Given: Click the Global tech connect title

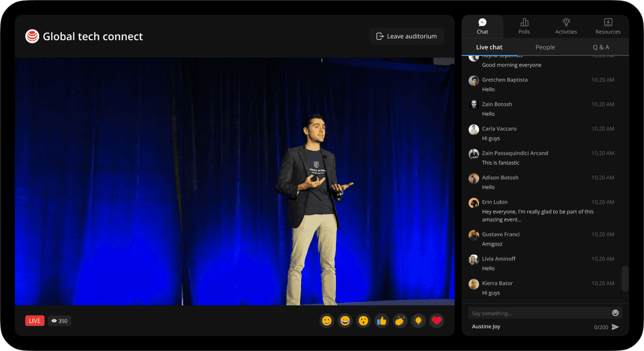Looking at the screenshot, I should [x=93, y=36].
